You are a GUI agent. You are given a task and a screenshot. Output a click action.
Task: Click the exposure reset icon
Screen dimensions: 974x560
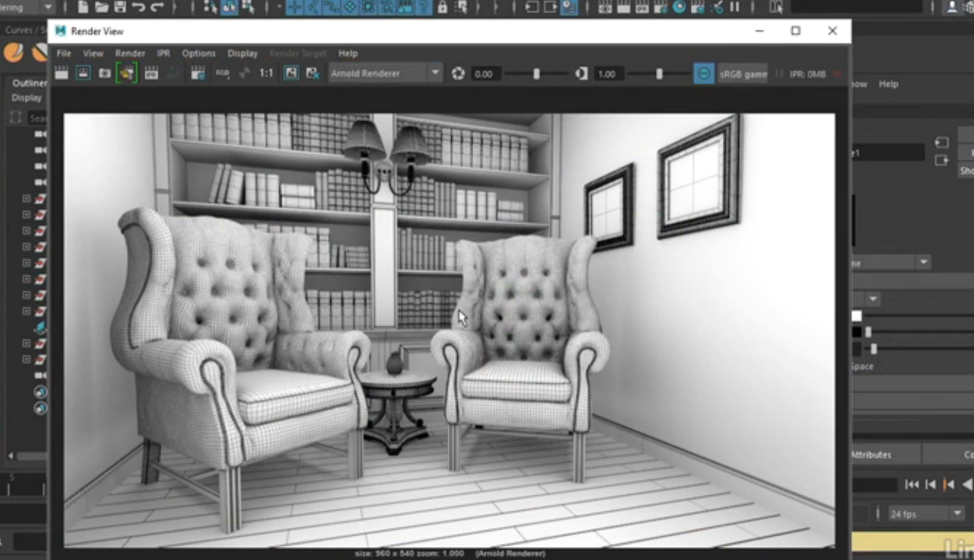tap(458, 74)
